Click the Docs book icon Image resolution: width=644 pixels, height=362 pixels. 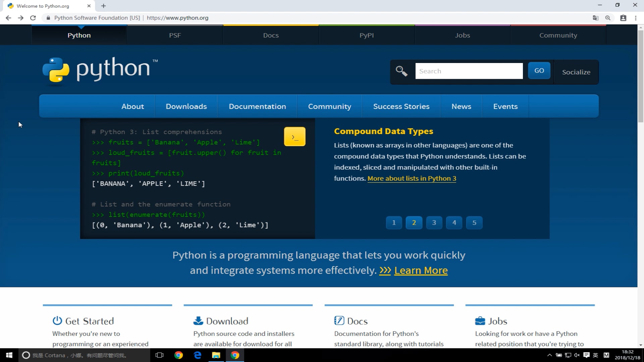(339, 321)
